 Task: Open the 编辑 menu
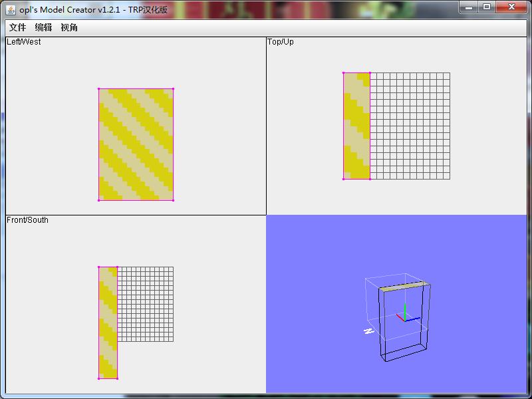[43, 27]
